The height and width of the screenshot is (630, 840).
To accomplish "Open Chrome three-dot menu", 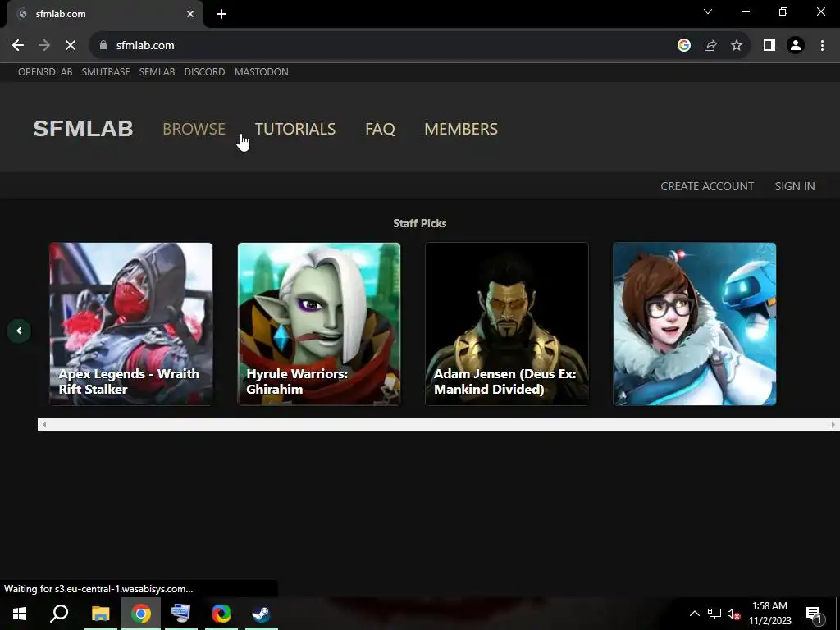I will click(x=822, y=46).
